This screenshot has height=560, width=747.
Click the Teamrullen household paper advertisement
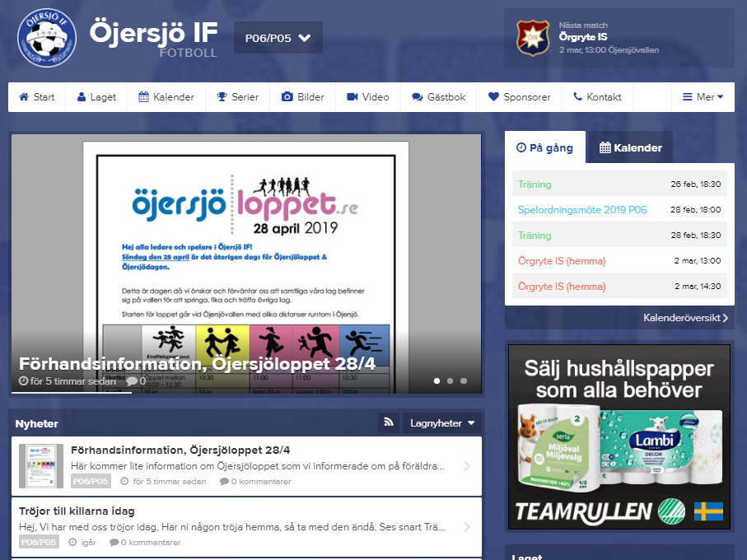point(619,436)
